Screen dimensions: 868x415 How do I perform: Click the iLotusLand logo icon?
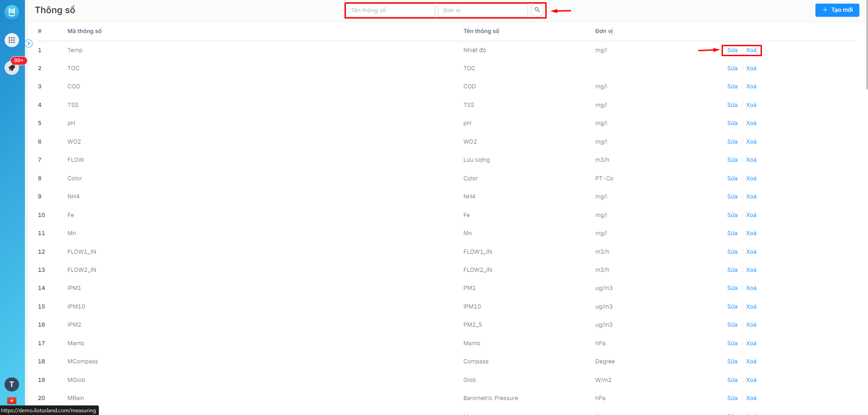point(12,11)
